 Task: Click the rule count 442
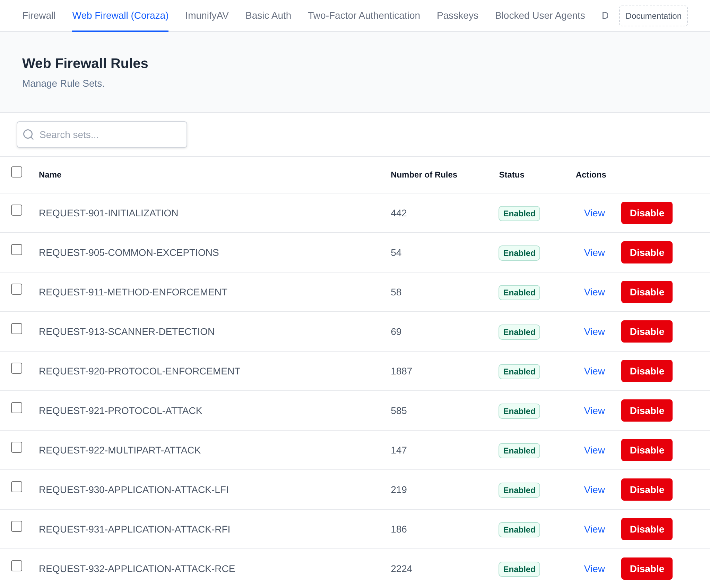(x=399, y=213)
